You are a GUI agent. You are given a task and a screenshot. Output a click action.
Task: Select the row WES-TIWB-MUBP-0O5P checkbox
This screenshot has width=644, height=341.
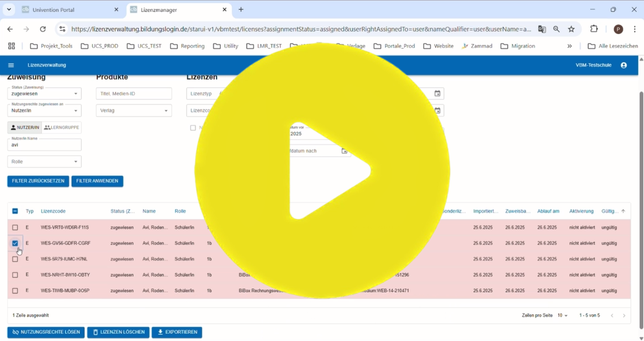tap(15, 291)
